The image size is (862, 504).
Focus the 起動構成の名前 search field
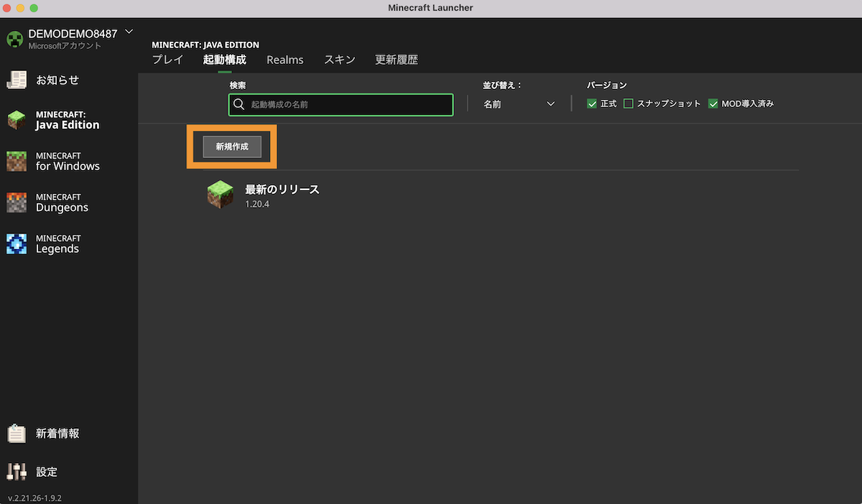pos(341,105)
